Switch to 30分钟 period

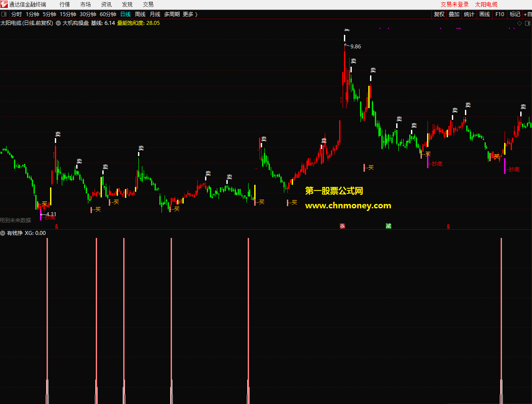[x=88, y=14]
